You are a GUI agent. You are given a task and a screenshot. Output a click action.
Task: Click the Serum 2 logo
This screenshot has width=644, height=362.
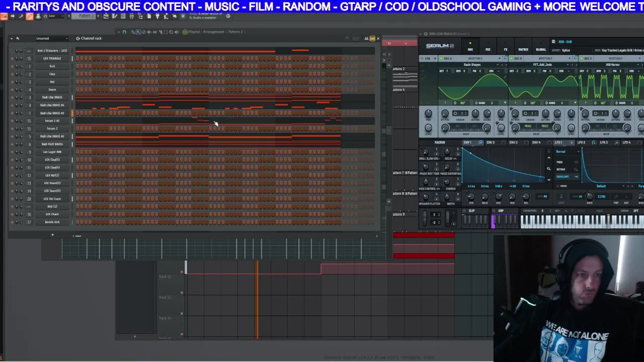coord(440,46)
